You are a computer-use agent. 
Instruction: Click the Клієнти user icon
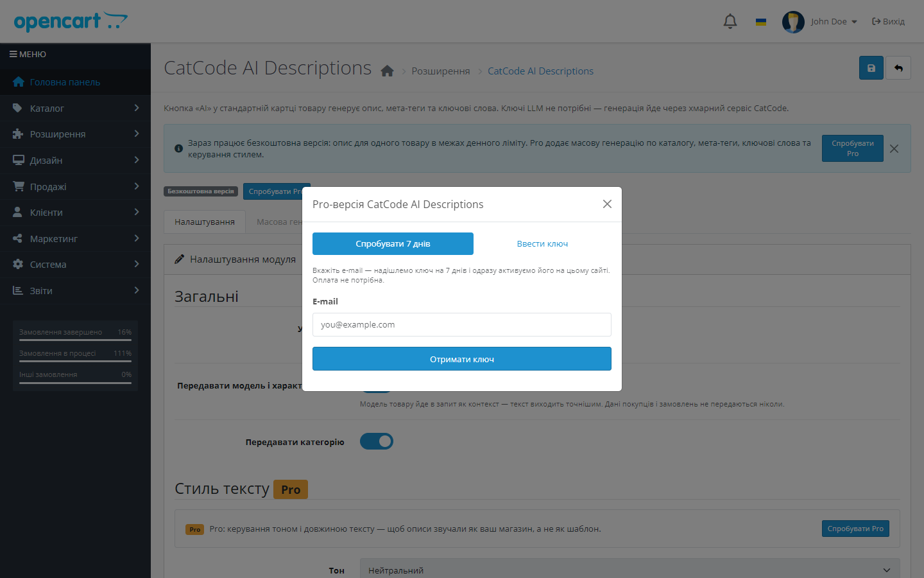tap(18, 213)
